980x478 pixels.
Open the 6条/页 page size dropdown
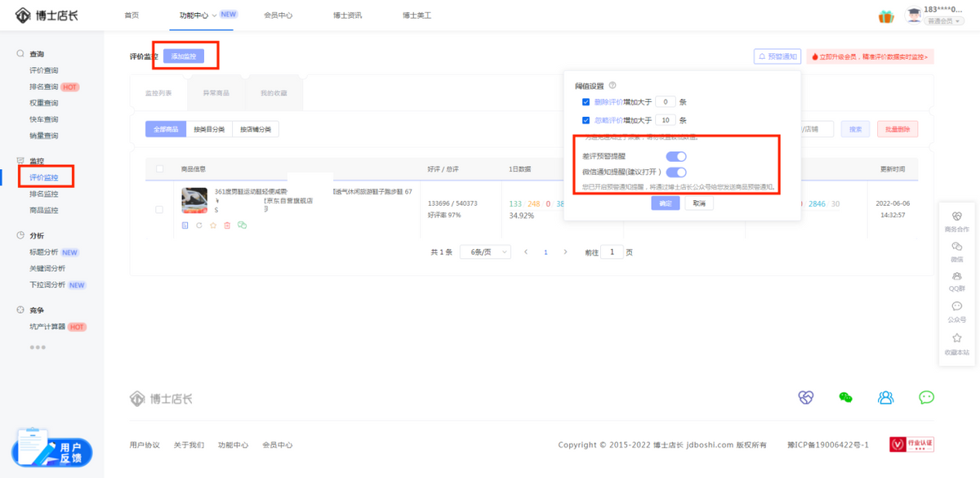tap(485, 252)
